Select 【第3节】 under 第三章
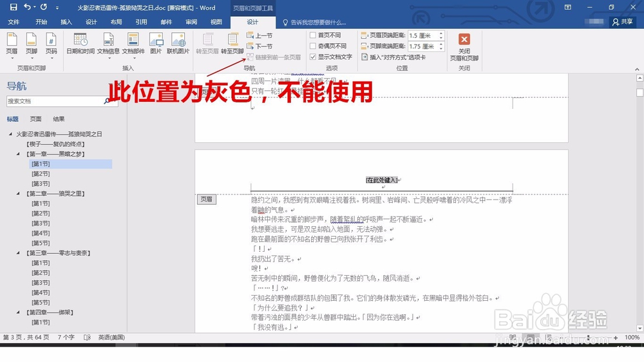 (x=41, y=283)
